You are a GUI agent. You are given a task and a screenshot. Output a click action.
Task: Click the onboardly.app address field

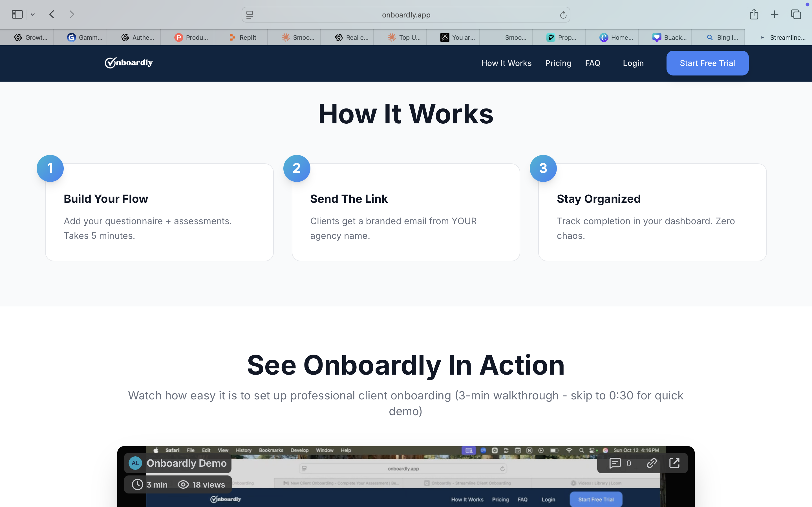(x=406, y=15)
